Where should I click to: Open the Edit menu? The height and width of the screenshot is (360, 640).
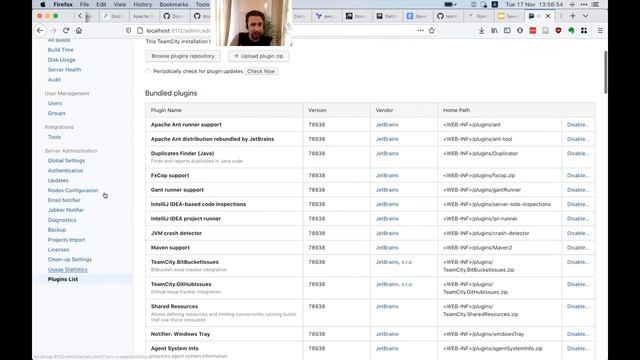[x=101, y=4]
